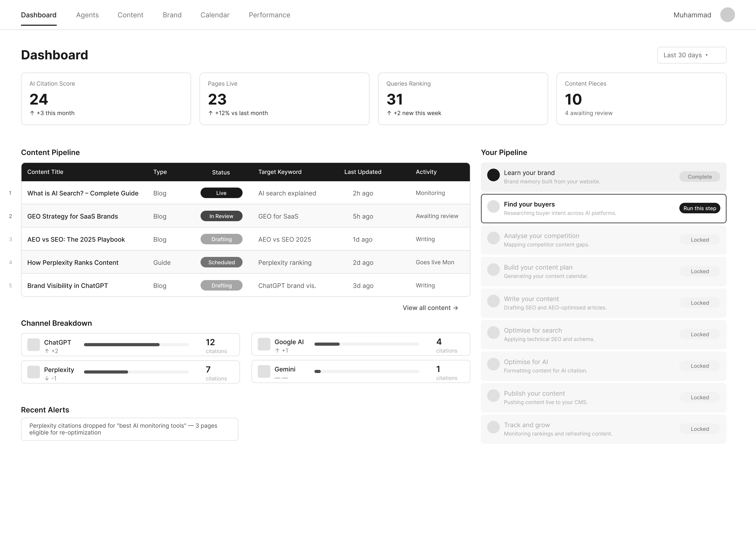Click the Live status badge
Screen dimensions: 756x538
pos(221,193)
